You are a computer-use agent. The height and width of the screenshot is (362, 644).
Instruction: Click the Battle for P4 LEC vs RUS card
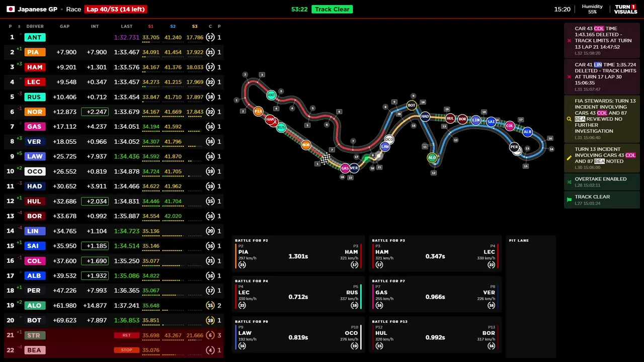tap(298, 294)
